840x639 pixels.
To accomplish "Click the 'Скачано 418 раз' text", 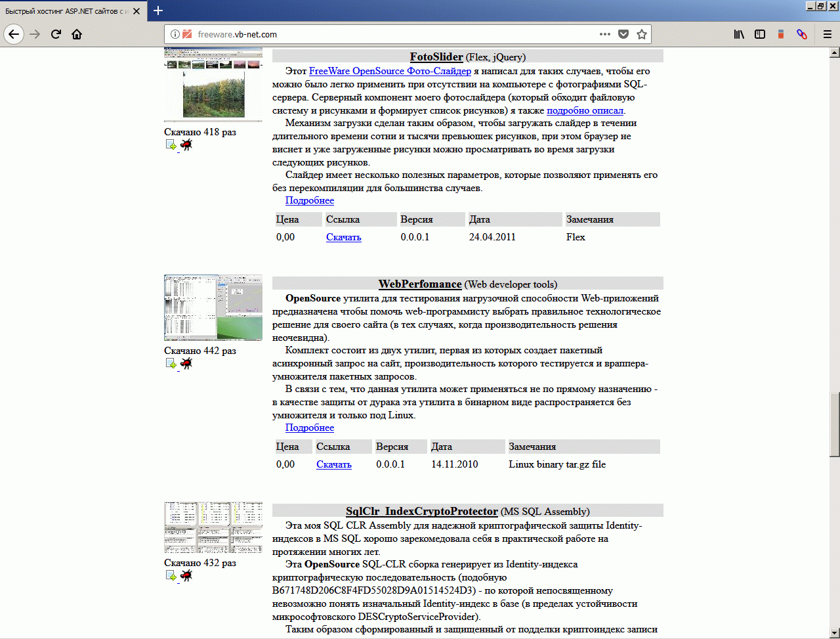I will point(200,132).
